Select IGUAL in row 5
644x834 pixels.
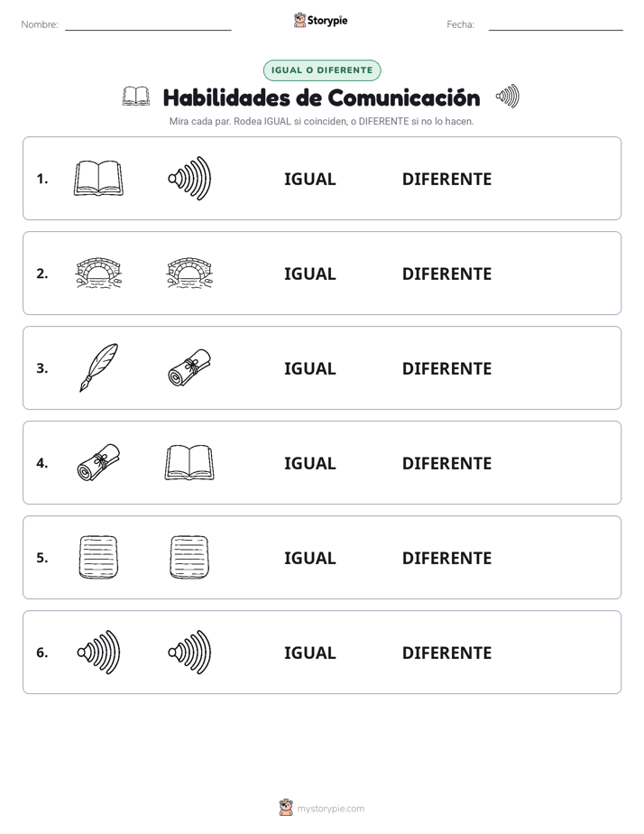pyautogui.click(x=309, y=558)
